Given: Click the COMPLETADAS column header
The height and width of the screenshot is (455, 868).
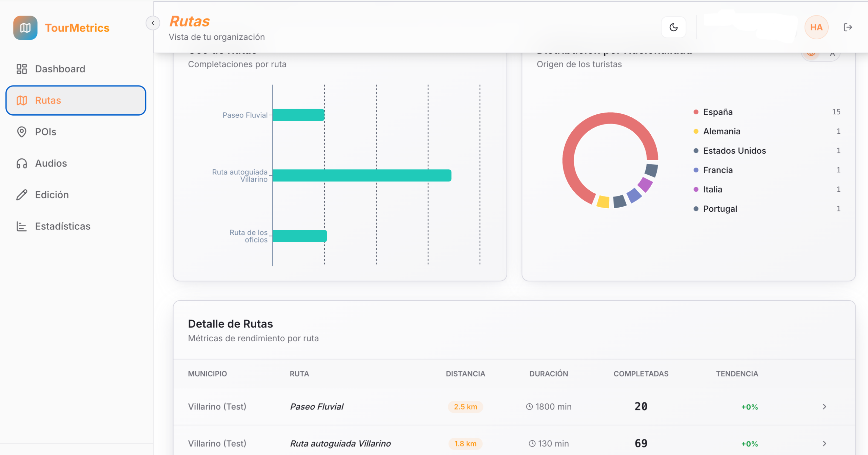Looking at the screenshot, I should pos(641,374).
